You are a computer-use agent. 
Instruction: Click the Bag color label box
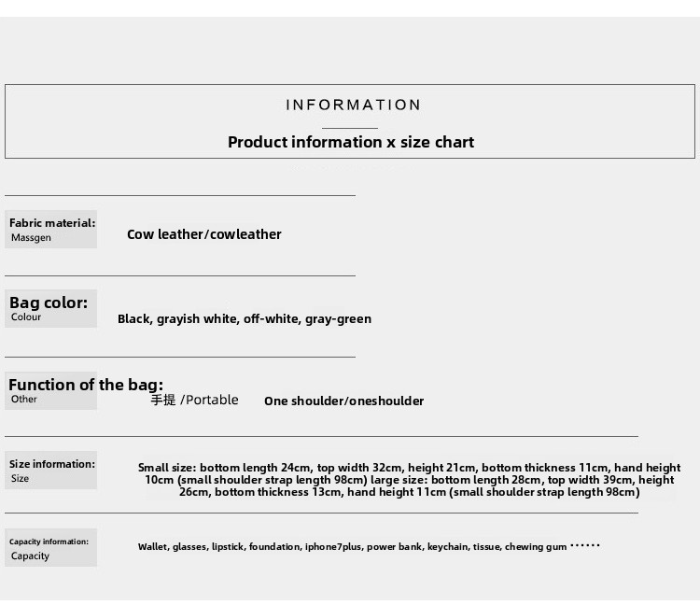click(51, 308)
